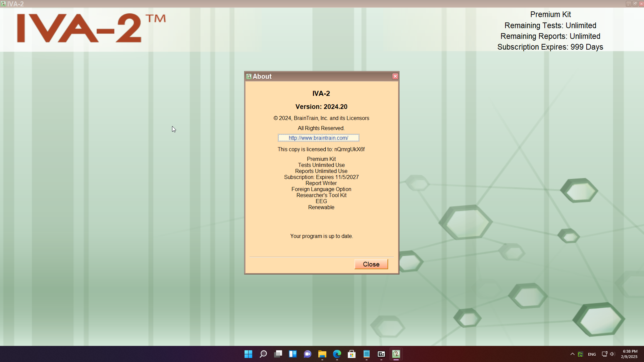Open Widgets panel from taskbar
Image resolution: width=644 pixels, height=362 pixels.
(293, 354)
